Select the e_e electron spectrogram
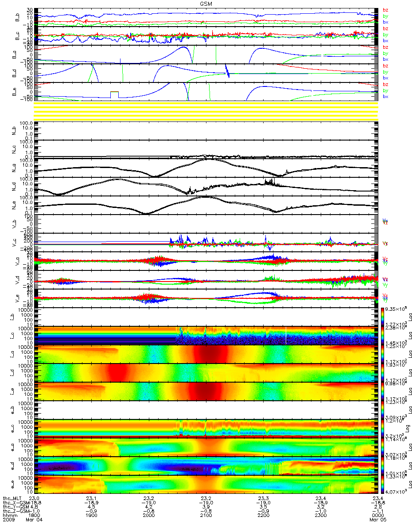This screenshot has height=532, width=412. [206, 485]
